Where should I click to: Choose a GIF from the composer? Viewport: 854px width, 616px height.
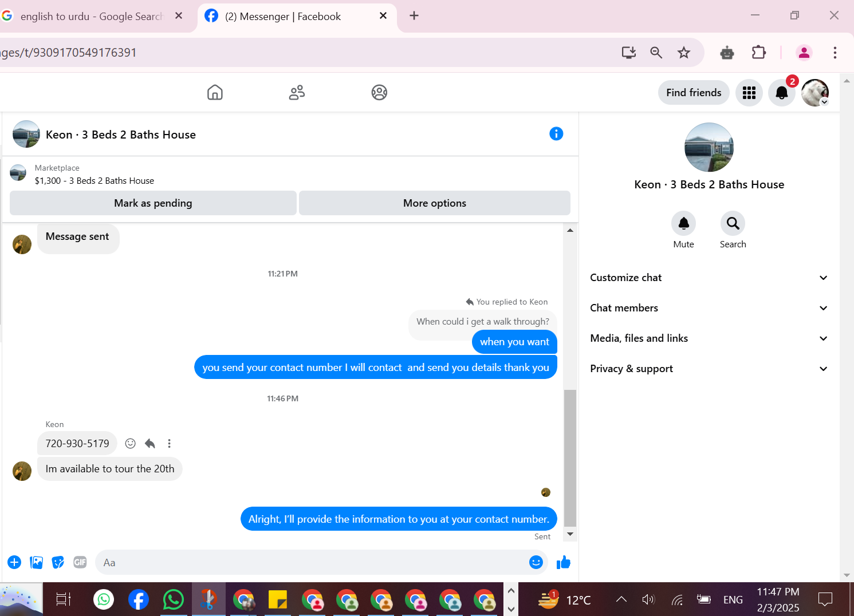pyautogui.click(x=80, y=562)
